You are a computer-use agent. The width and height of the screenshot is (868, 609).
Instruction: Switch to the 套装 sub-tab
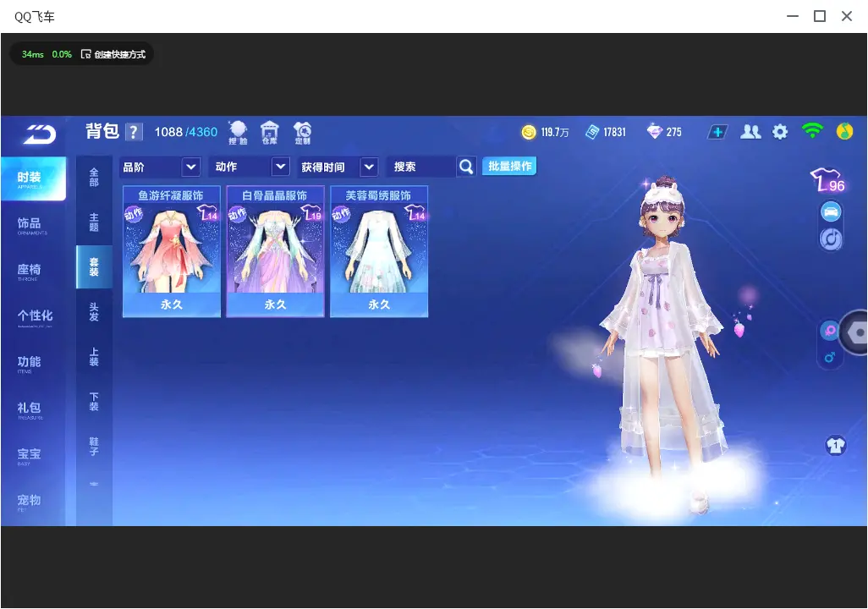point(94,266)
